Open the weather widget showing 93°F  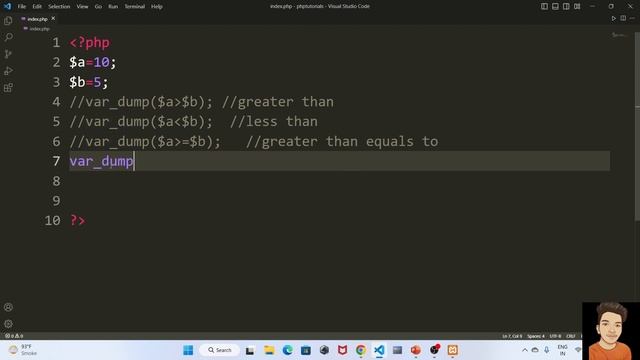tap(23, 350)
